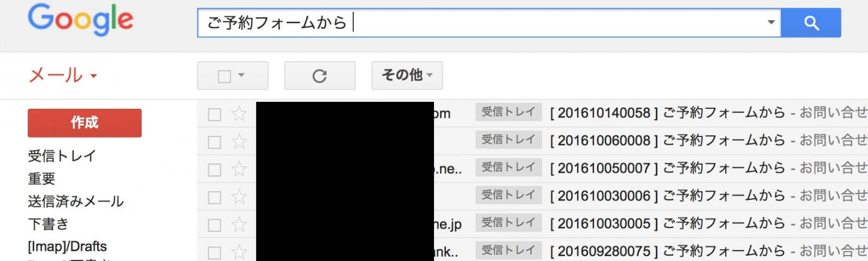Open the メール dropdown menu
868x261 pixels.
point(62,75)
